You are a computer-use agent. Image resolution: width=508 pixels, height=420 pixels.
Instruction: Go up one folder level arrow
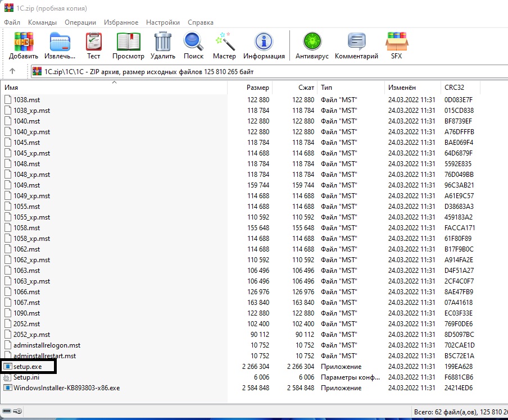point(12,71)
